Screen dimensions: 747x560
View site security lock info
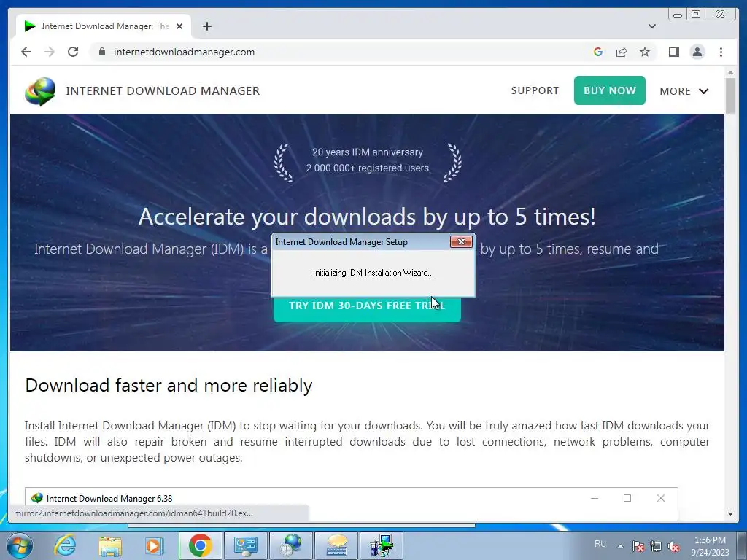click(101, 52)
